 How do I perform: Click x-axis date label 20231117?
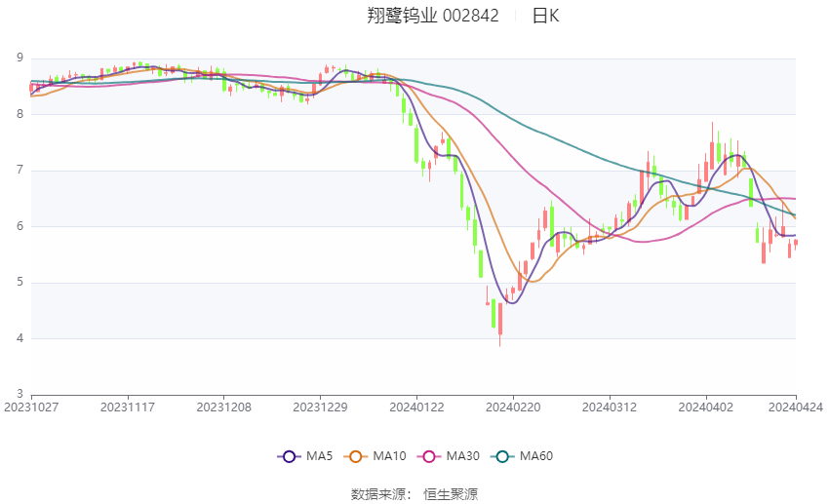[x=128, y=407]
